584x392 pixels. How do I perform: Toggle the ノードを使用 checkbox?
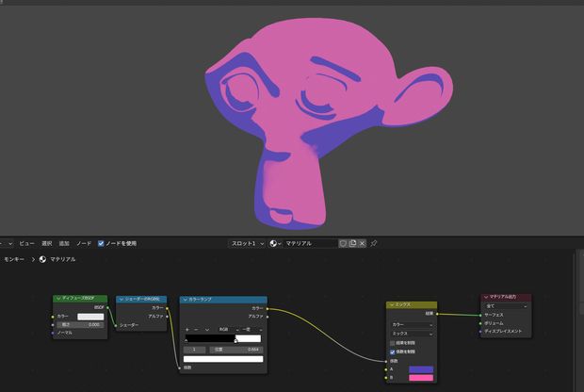[101, 243]
